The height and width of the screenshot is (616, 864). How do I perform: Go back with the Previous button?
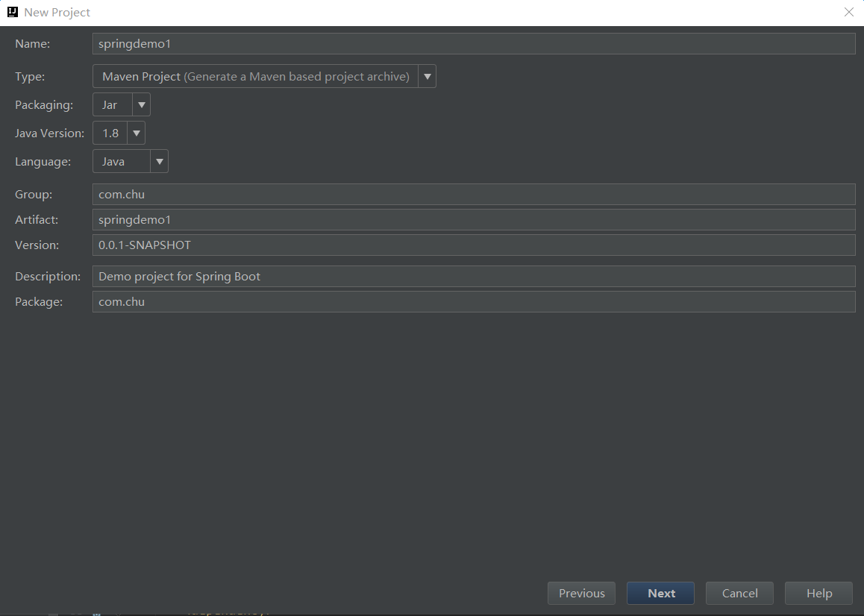581,594
